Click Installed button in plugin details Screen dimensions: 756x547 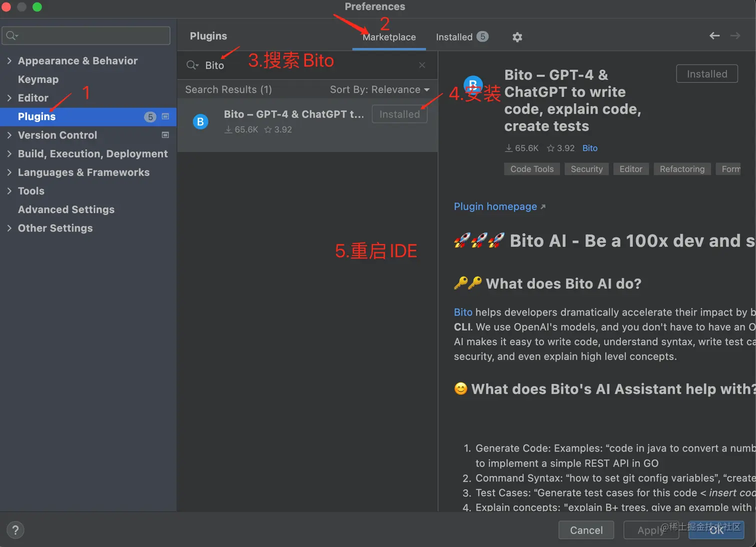tap(707, 74)
